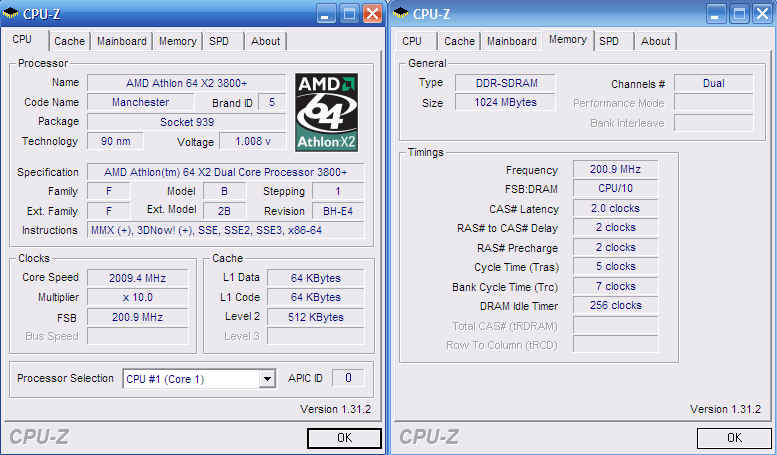Image resolution: width=777 pixels, height=455 pixels.
Task: Click the Core Speed value '2009.4 MHz'
Action: (138, 278)
